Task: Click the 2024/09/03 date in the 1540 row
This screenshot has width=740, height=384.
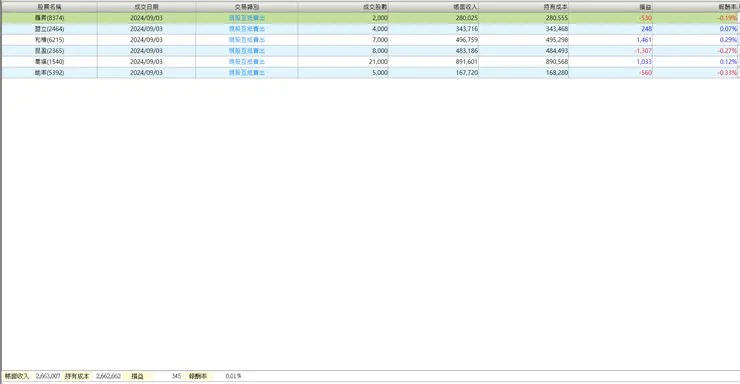Action: 146,62
